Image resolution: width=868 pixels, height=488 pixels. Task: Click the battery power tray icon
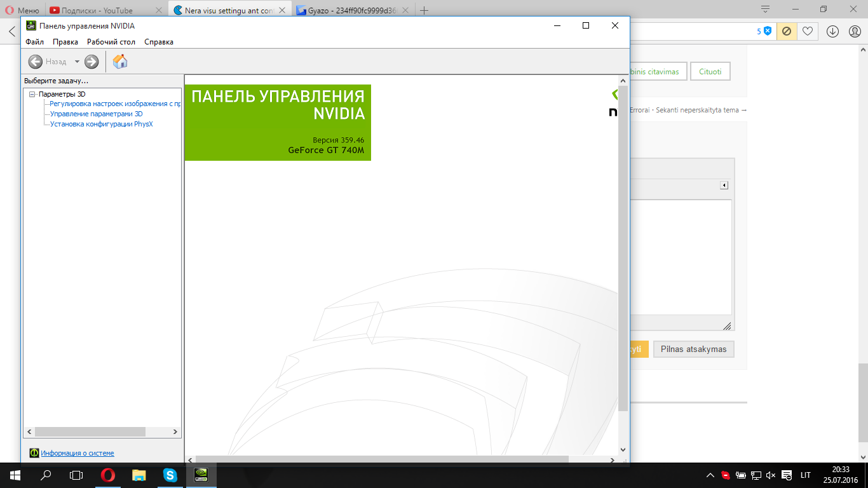coord(741,475)
